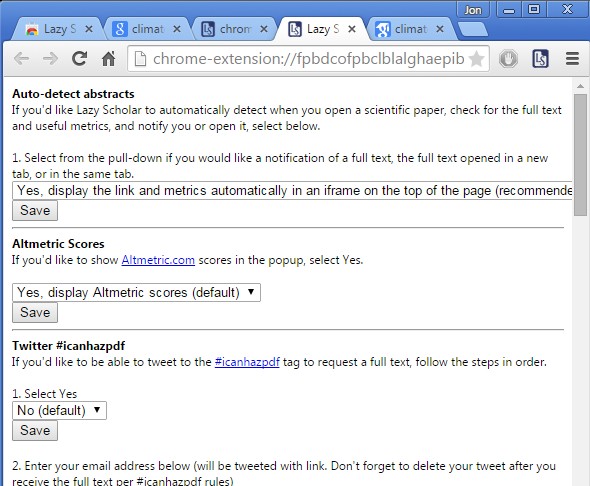Save the auto-detect abstracts setting
Image resolution: width=590 pixels, height=486 pixels.
[x=35, y=211]
